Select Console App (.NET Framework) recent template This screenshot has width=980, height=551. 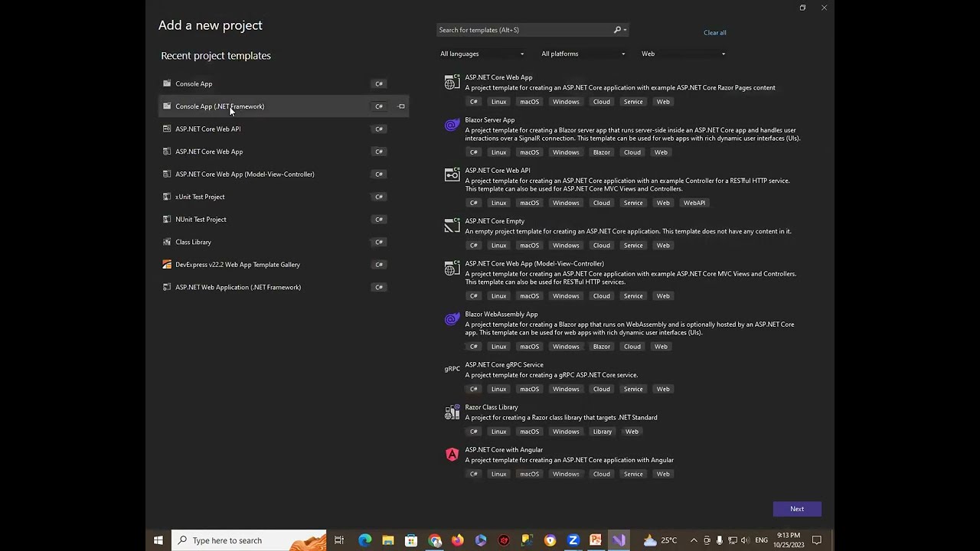(283, 106)
